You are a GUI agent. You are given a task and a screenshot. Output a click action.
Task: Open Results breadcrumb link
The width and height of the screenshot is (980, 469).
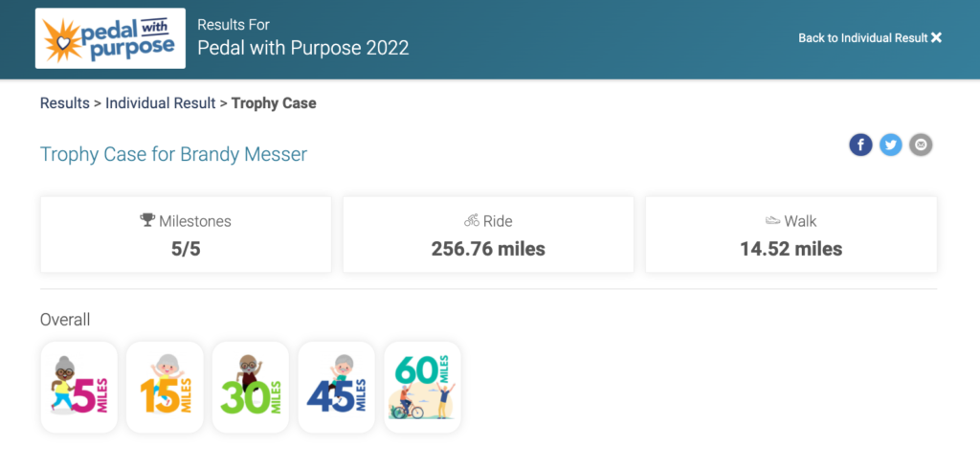tap(65, 103)
